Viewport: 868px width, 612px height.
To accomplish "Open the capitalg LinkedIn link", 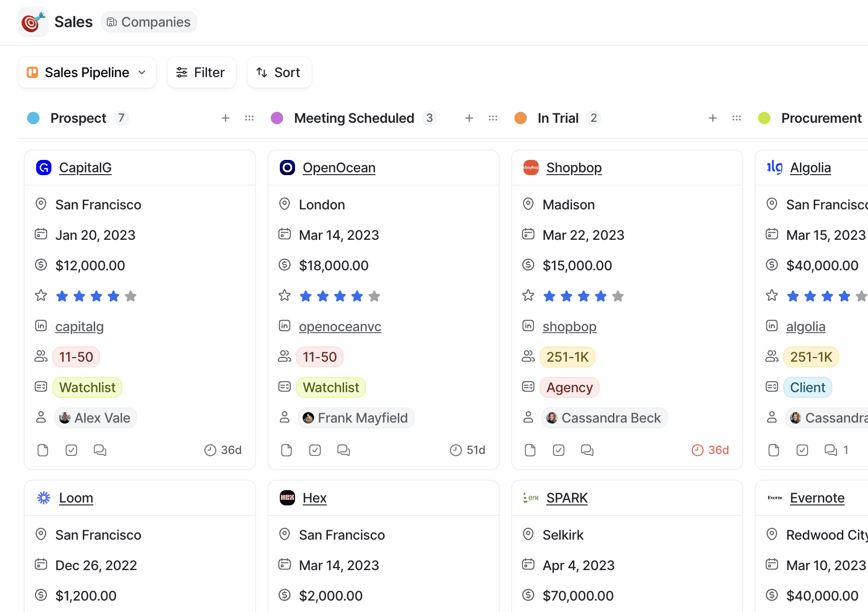I will [x=79, y=326].
